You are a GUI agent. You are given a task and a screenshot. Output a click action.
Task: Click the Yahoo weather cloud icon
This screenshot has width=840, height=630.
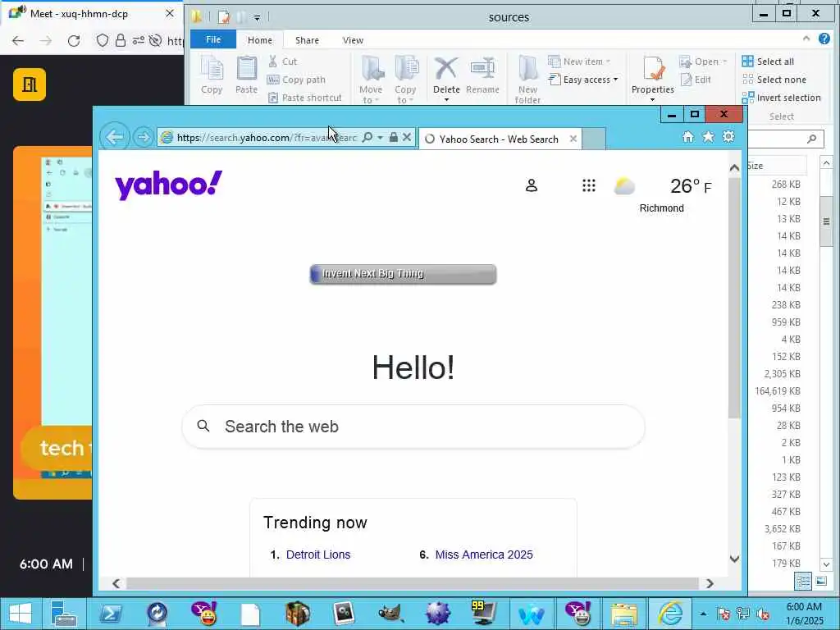pyautogui.click(x=624, y=186)
